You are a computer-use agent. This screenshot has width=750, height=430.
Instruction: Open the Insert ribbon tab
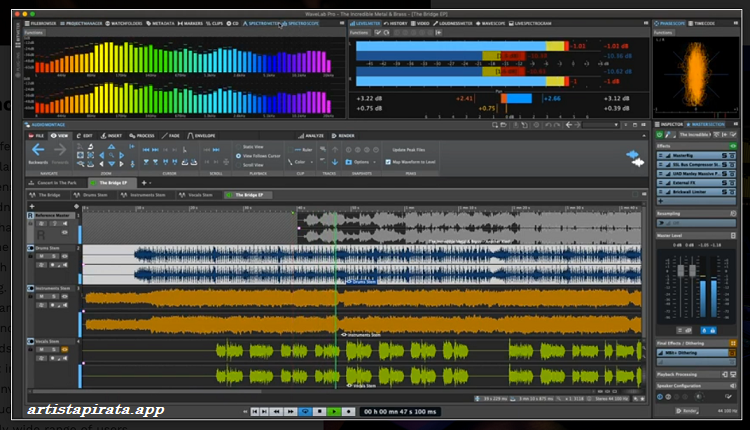tap(111, 136)
